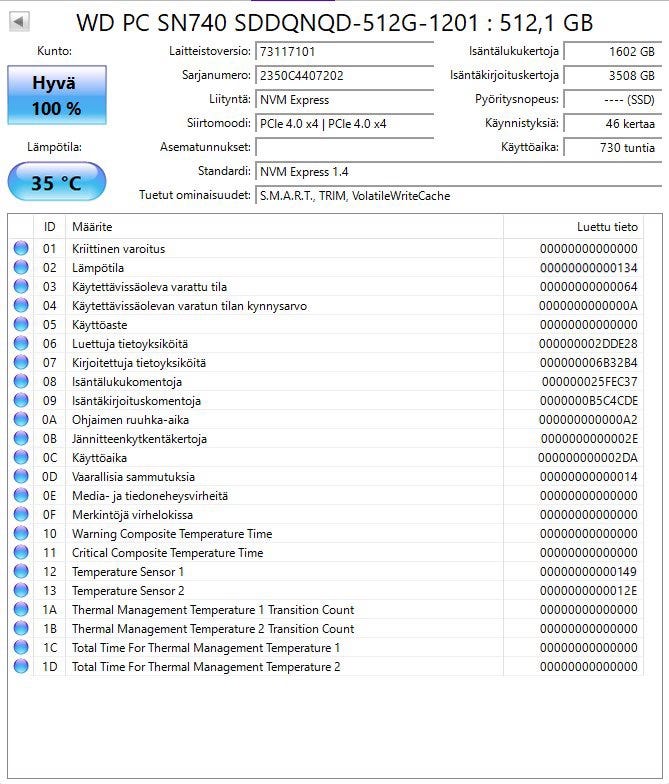Viewport: 669px width, 784px height.
Task: Click status icon for row 1C Total Time
Action: click(21, 647)
